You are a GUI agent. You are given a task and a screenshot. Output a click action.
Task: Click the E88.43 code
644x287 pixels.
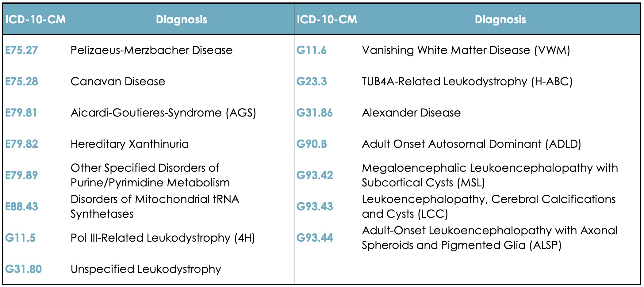tap(21, 206)
